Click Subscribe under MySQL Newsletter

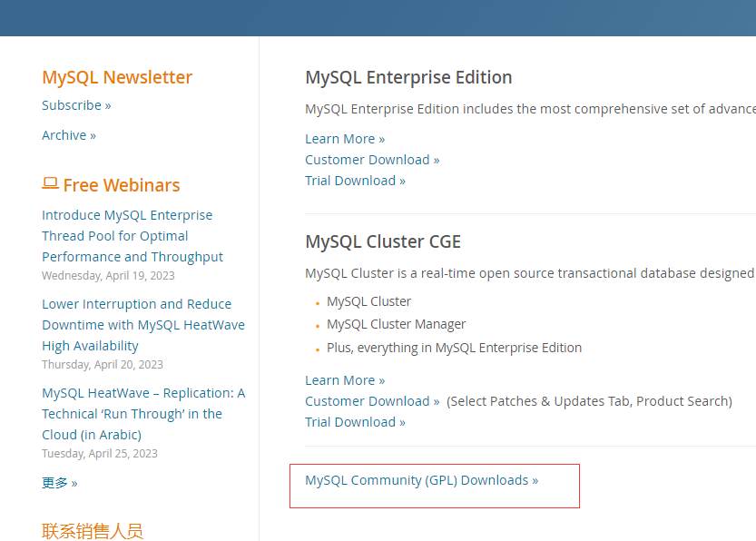pyautogui.click(x=76, y=105)
